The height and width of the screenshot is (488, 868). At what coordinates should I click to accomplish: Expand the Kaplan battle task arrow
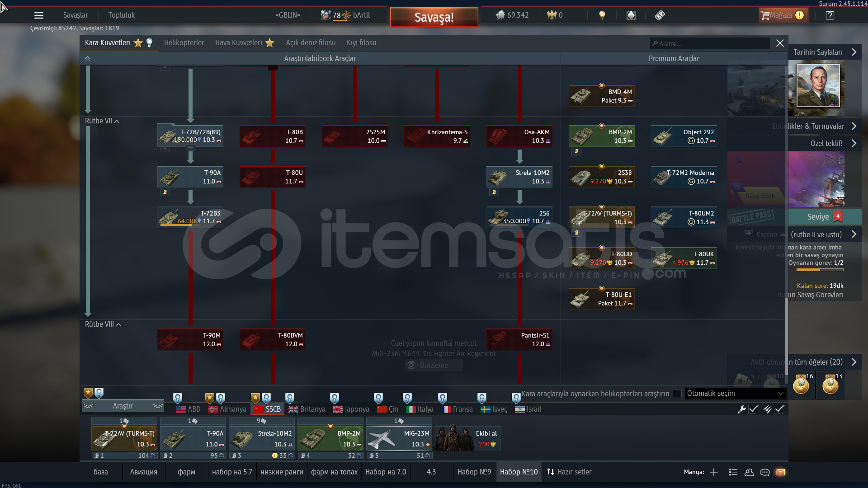[854, 235]
